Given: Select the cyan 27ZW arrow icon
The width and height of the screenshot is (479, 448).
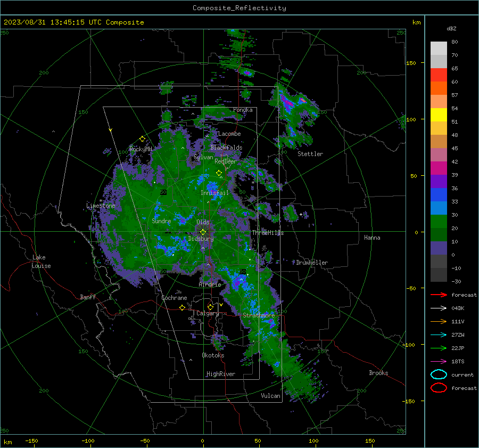Looking at the screenshot, I should 439,335.
